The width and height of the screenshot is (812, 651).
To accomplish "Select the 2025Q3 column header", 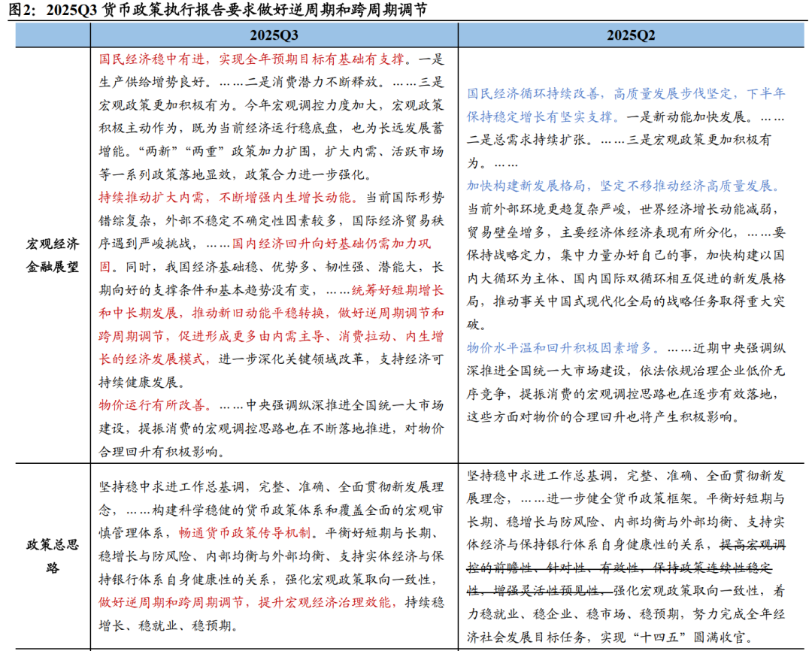I will click(x=273, y=34).
